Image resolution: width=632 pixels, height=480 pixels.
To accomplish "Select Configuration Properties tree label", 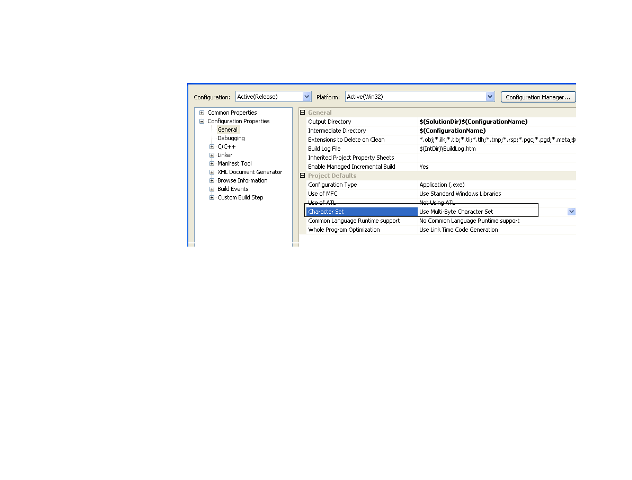I will (238, 121).
